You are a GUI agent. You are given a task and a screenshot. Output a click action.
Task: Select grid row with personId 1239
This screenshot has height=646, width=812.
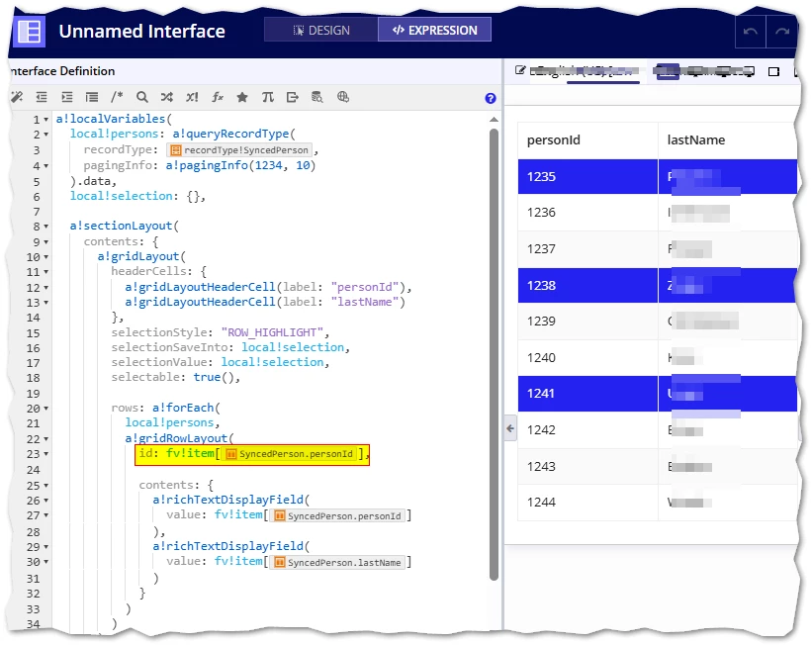pyautogui.click(x=657, y=322)
